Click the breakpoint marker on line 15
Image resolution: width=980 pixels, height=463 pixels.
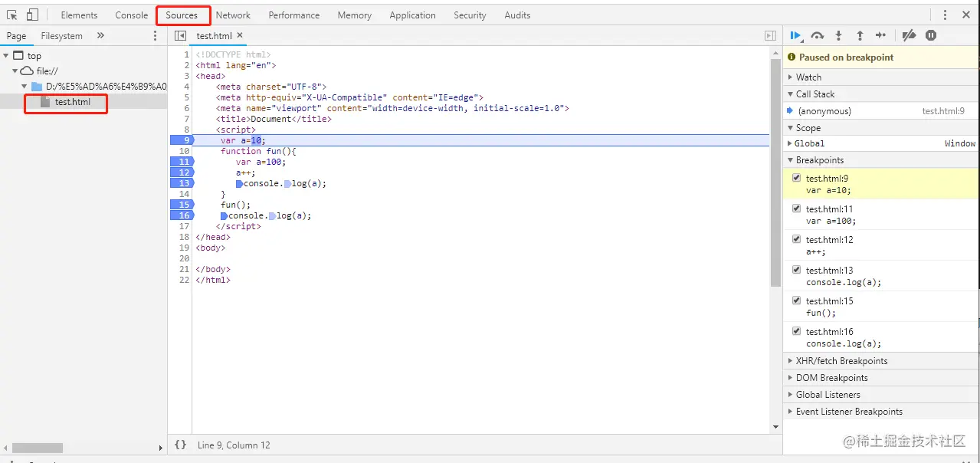(182, 205)
